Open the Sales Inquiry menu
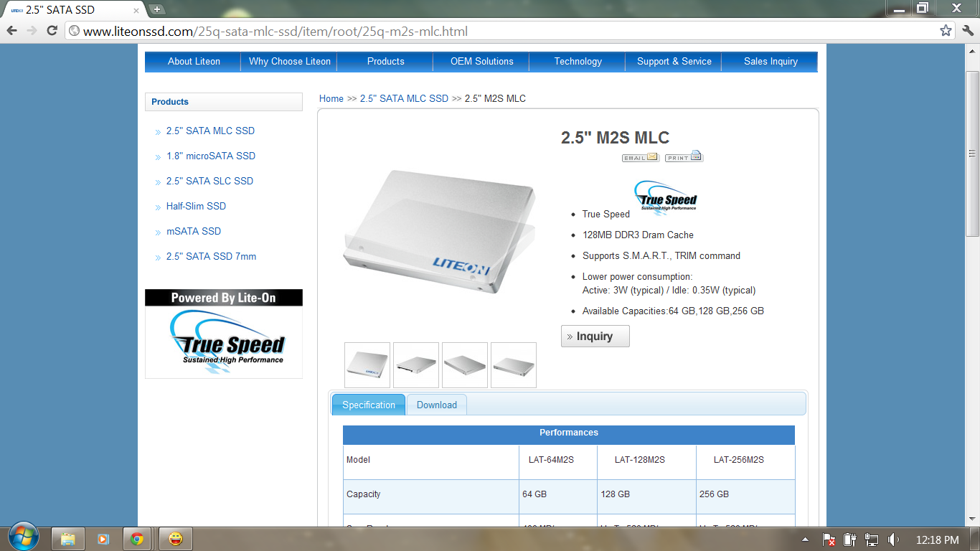 [x=771, y=62]
